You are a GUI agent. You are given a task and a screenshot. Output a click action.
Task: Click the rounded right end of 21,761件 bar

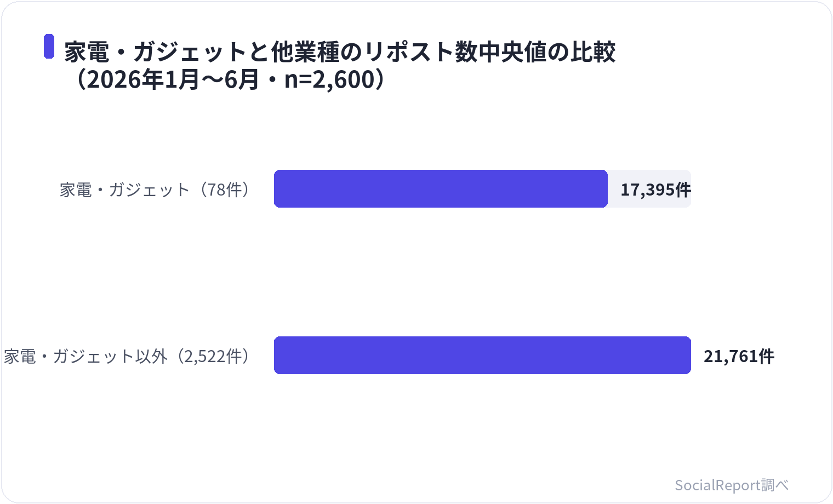(x=687, y=355)
